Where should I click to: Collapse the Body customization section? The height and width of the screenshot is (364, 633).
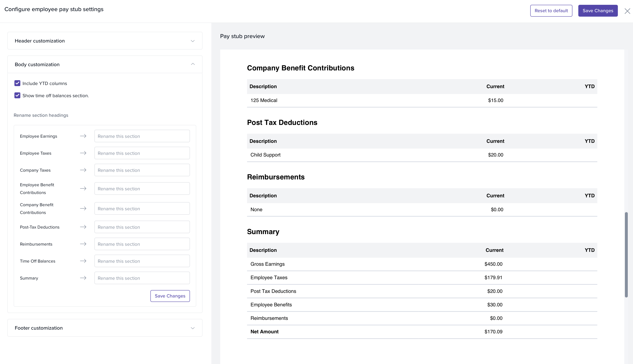pos(105,64)
